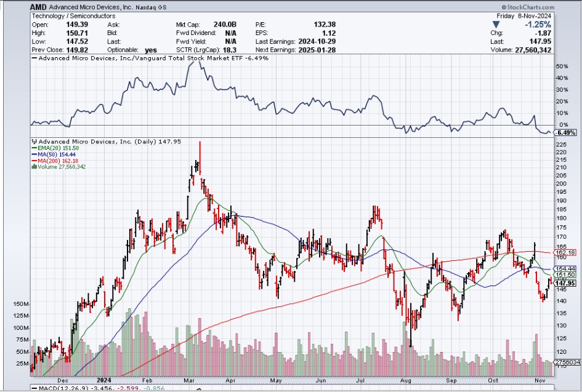Click the -6.49% relative strength axis tag
This screenshot has height=392, width=582.
(x=565, y=132)
